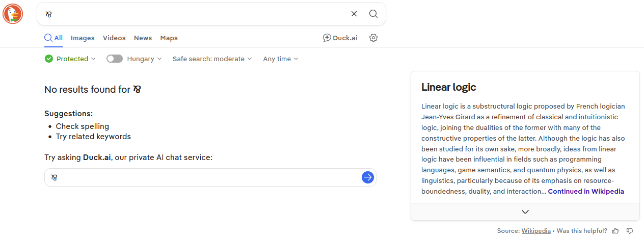Image resolution: width=644 pixels, height=237 pixels.
Task: Click the DuckDuckGo logo icon
Action: point(13,14)
